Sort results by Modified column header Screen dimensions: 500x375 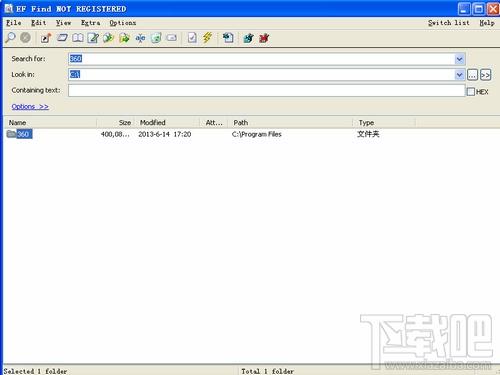click(x=167, y=123)
